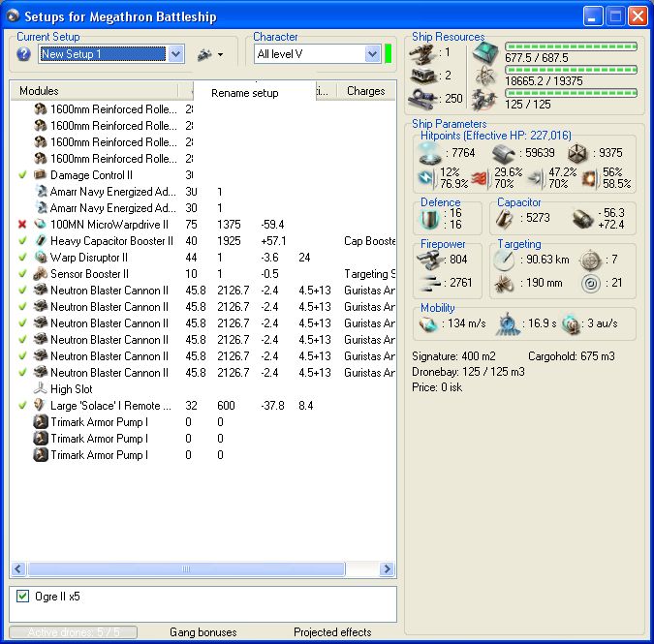Select the High Slot row
This screenshot has height=644, width=654.
click(x=203, y=389)
